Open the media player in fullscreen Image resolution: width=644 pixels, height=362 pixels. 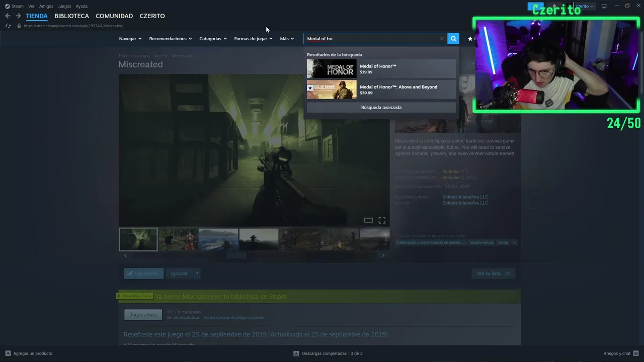(x=382, y=220)
